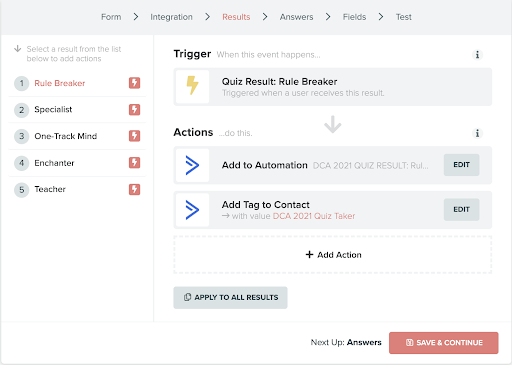512x365 pixels.
Task: Click the lightning icon beside Rule Breaker
Action: coord(134,83)
